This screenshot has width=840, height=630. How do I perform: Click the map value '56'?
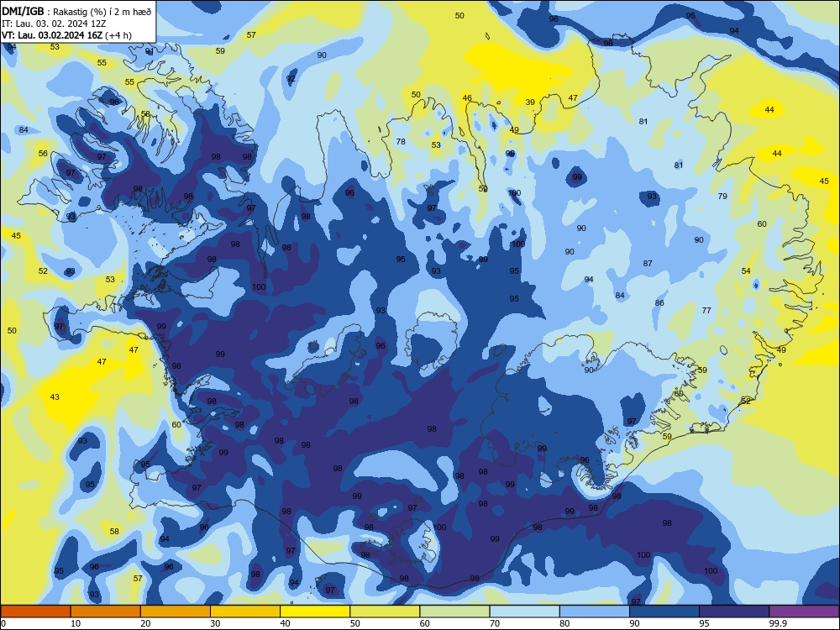43,153
